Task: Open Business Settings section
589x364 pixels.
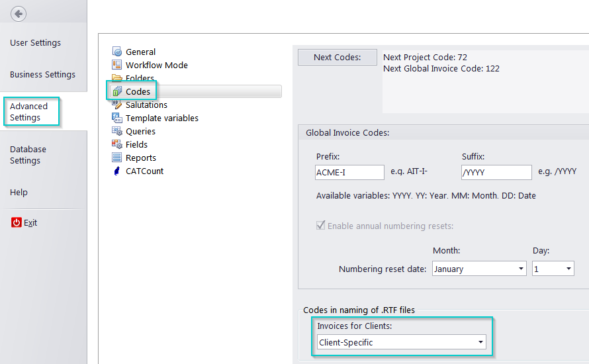Action: (x=42, y=74)
